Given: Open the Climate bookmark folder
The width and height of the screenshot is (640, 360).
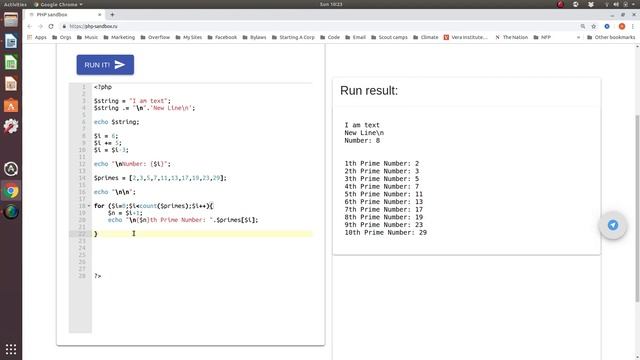Looking at the screenshot, I should click(x=425, y=37).
